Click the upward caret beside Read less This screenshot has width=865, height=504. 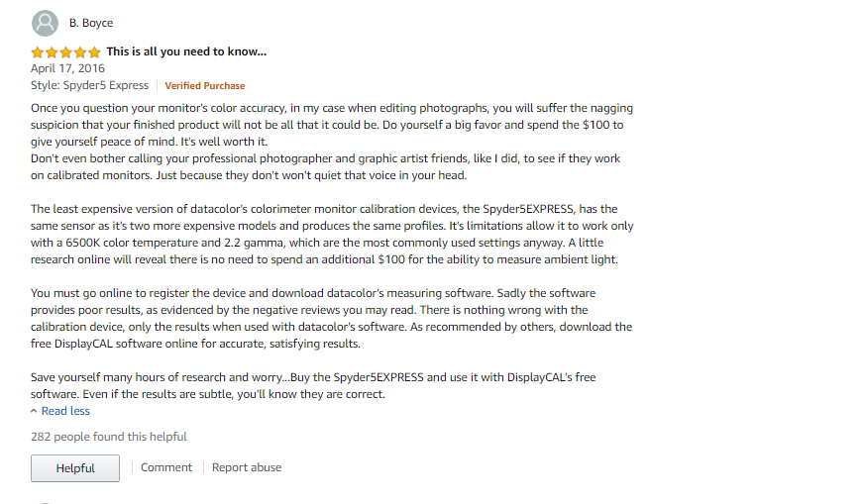click(x=35, y=411)
